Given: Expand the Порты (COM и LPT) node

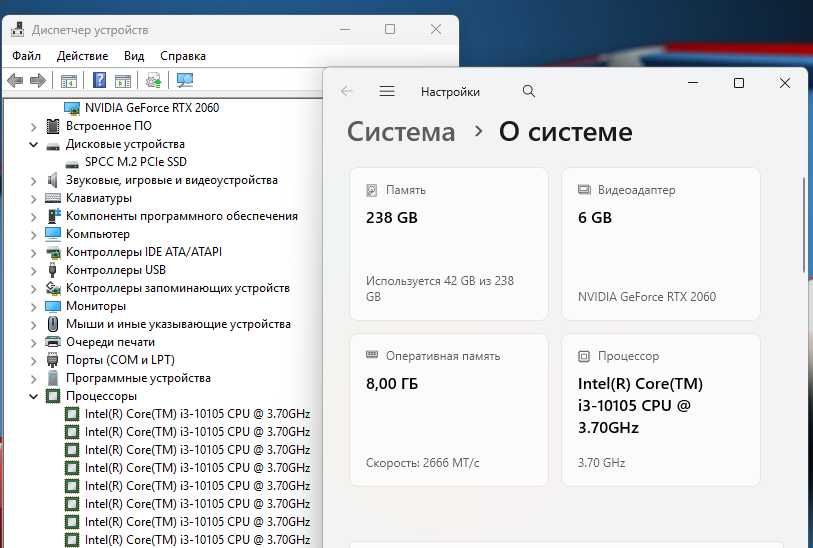Looking at the screenshot, I should coord(34,361).
